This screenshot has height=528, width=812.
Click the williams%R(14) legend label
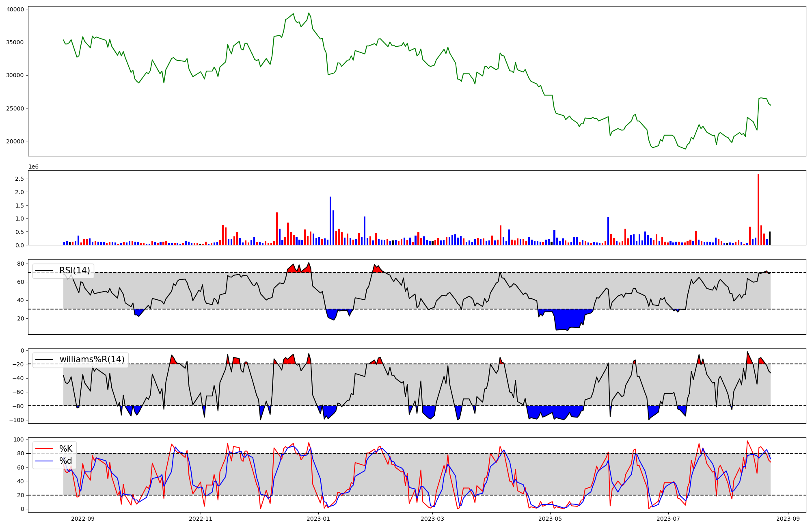[x=92, y=360]
